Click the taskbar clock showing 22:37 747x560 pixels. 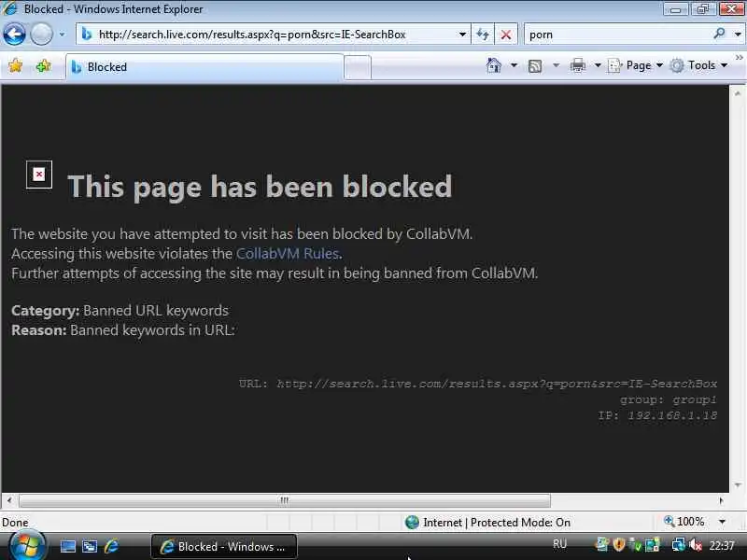tap(722, 545)
